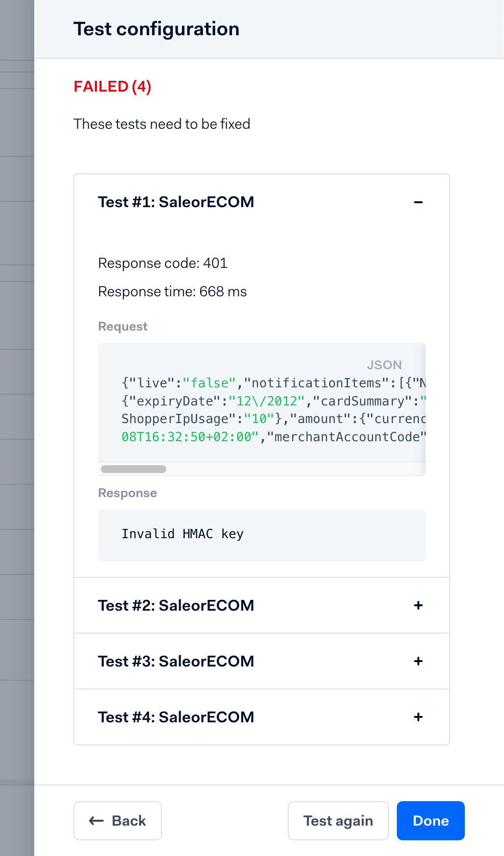Collapse Test #1 using the minus icon

coord(418,202)
